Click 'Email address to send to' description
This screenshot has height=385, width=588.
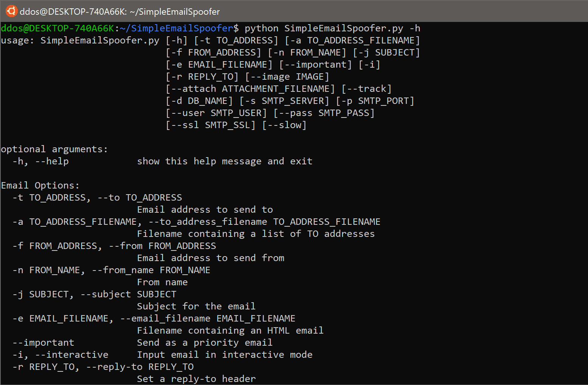(x=205, y=210)
